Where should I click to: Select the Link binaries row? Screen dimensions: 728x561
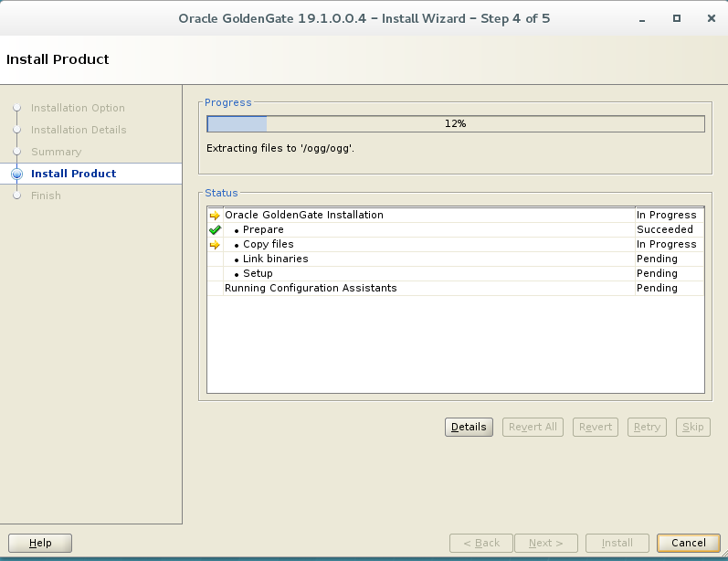tap(456, 259)
